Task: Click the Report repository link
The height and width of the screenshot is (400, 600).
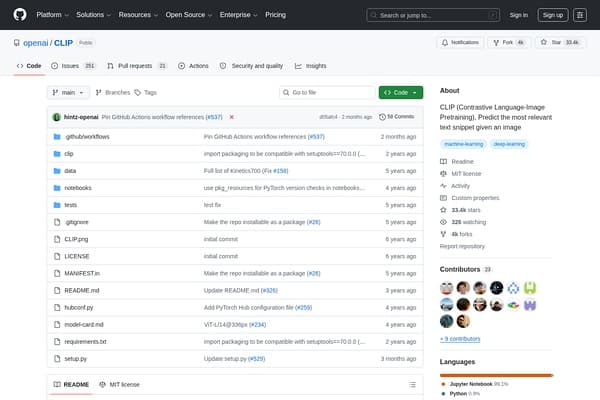Action: (x=462, y=246)
